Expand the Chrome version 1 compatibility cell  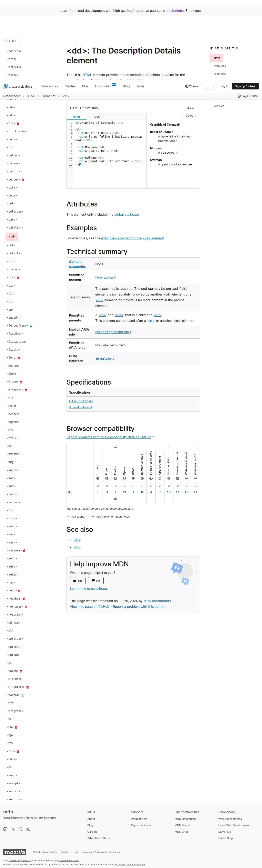98,492
